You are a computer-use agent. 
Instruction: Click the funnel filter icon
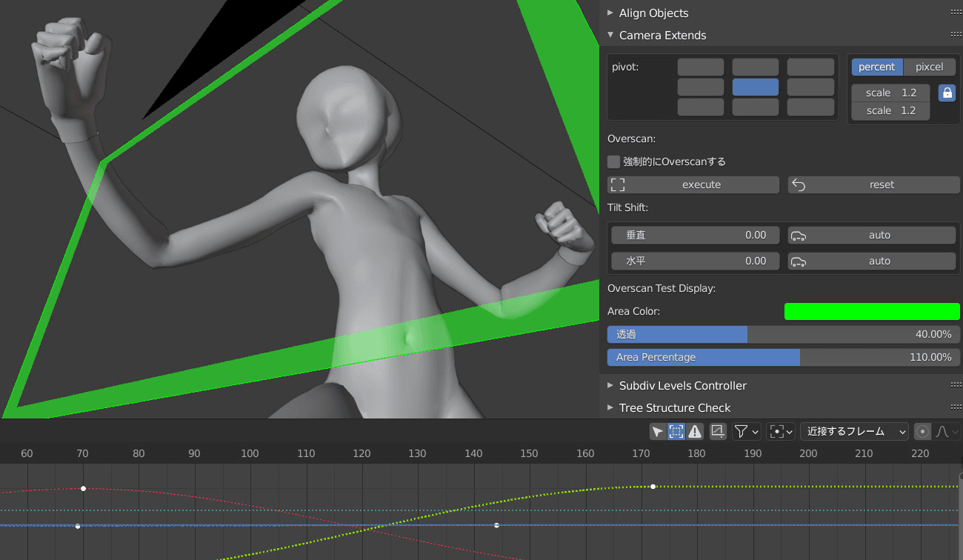[742, 431]
